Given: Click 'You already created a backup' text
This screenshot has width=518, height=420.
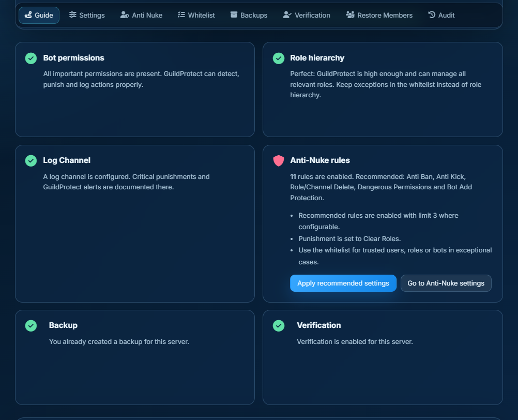Looking at the screenshot, I should 119,342.
